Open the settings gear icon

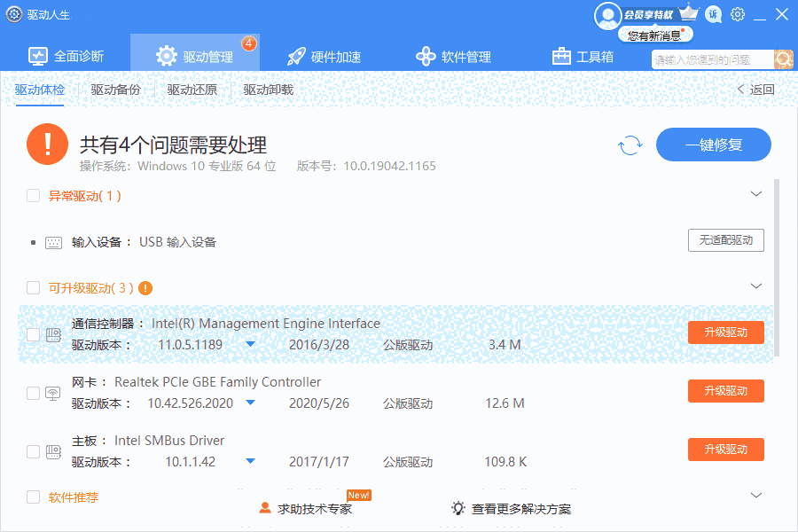[x=739, y=14]
